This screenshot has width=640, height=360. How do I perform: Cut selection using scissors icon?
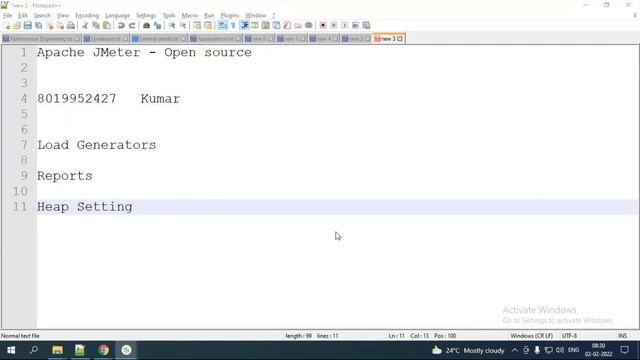[85, 26]
